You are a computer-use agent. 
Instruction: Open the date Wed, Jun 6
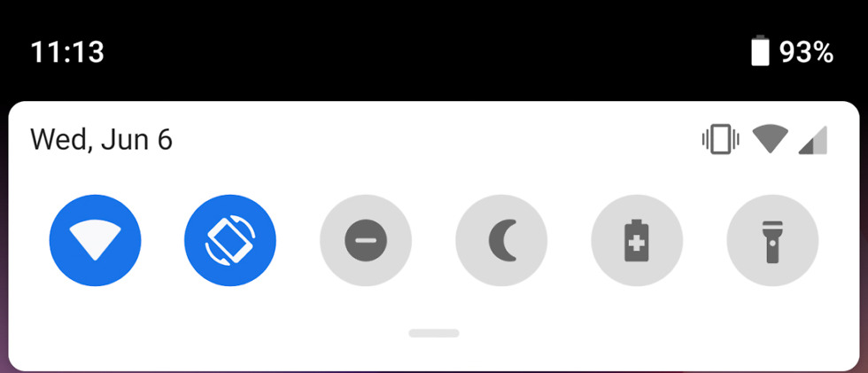point(101,139)
